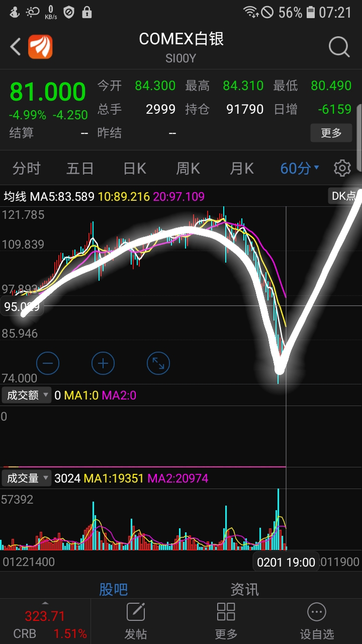Tap the 0201 19:00 time marker
The image size is (362, 644).
pyautogui.click(x=286, y=562)
